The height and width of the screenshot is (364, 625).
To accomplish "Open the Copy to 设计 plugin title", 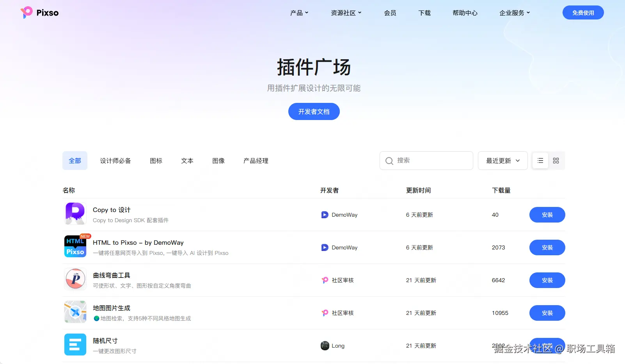I will tap(112, 210).
